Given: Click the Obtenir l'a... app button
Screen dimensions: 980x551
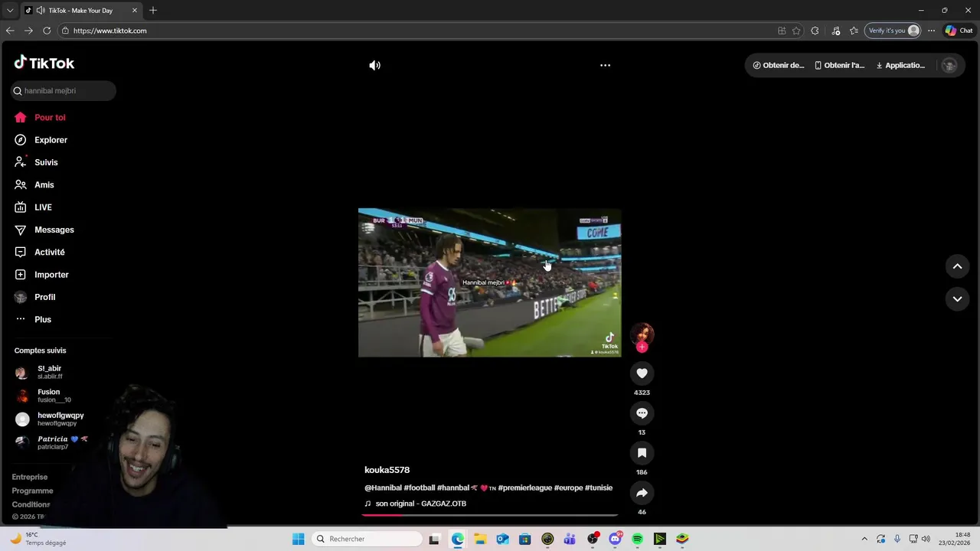Looking at the screenshot, I should [x=840, y=65].
